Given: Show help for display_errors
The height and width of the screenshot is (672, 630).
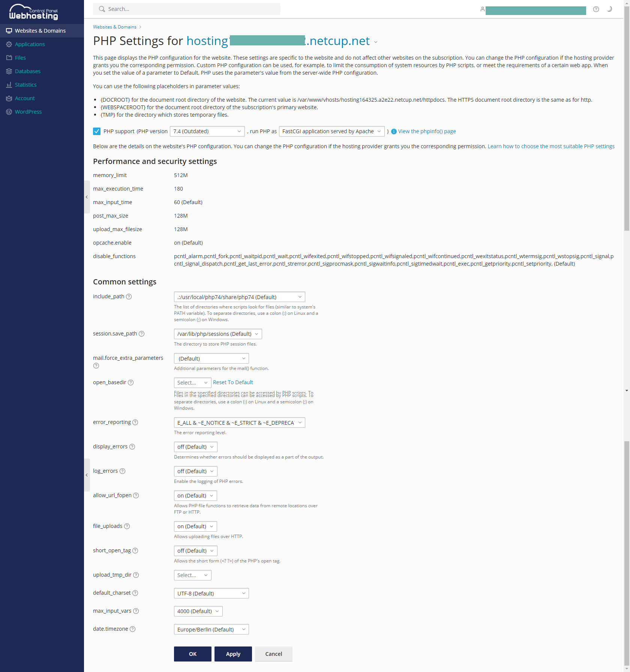Looking at the screenshot, I should pyautogui.click(x=132, y=446).
